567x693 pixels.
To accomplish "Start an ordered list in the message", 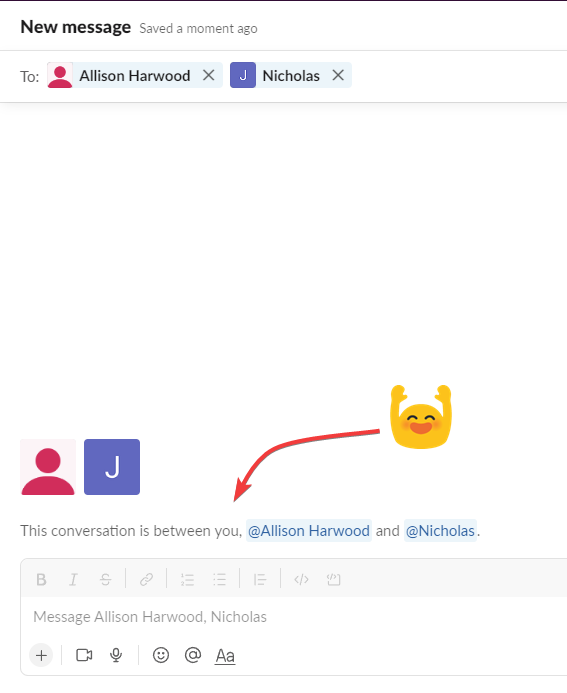I will (x=187, y=579).
